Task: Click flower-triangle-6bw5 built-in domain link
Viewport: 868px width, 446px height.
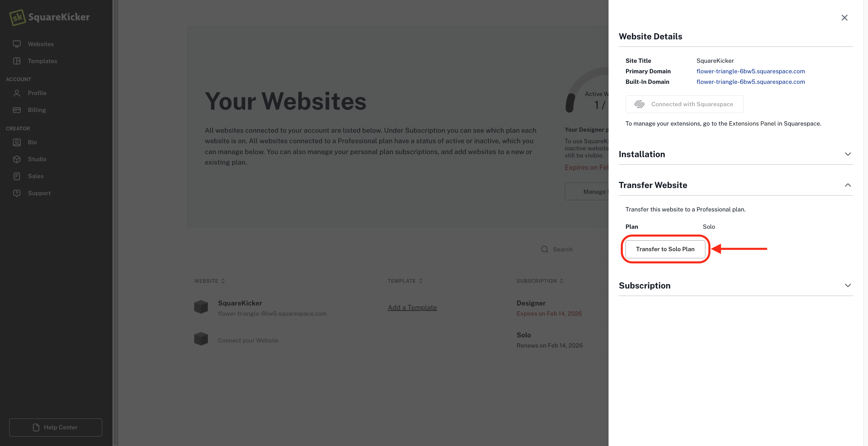Action: [x=751, y=81]
